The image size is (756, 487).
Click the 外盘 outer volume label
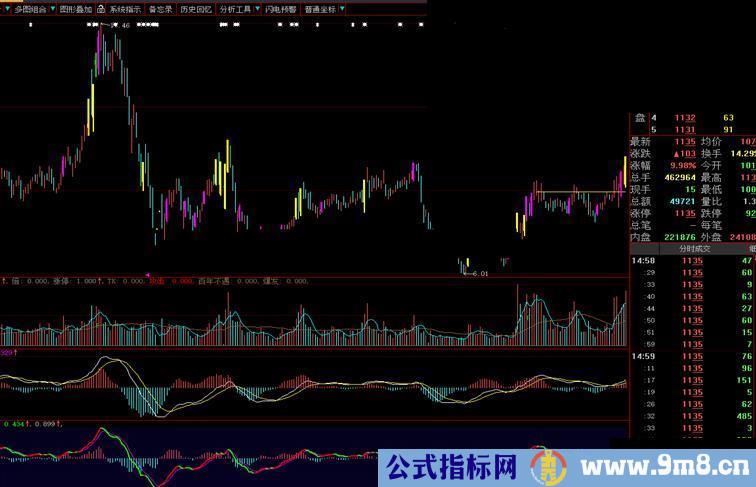coord(711,237)
